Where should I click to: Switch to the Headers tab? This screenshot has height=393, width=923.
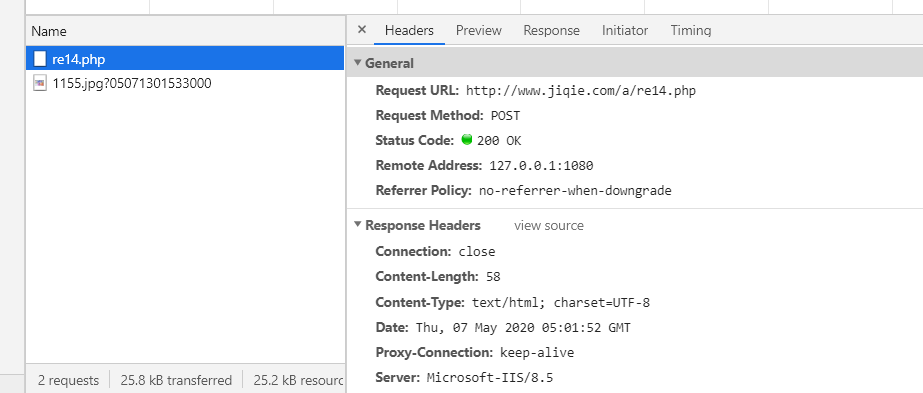pos(409,30)
